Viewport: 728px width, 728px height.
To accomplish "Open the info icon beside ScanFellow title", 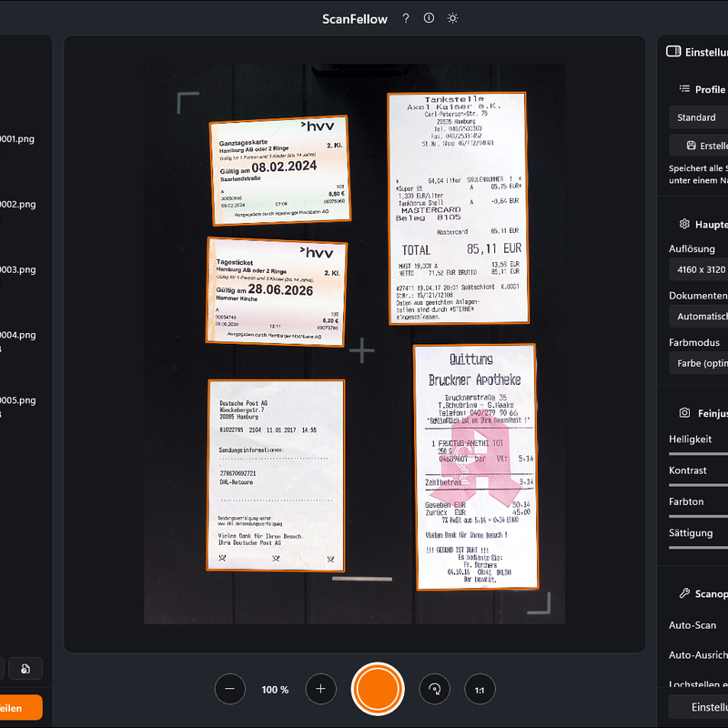I will (429, 18).
